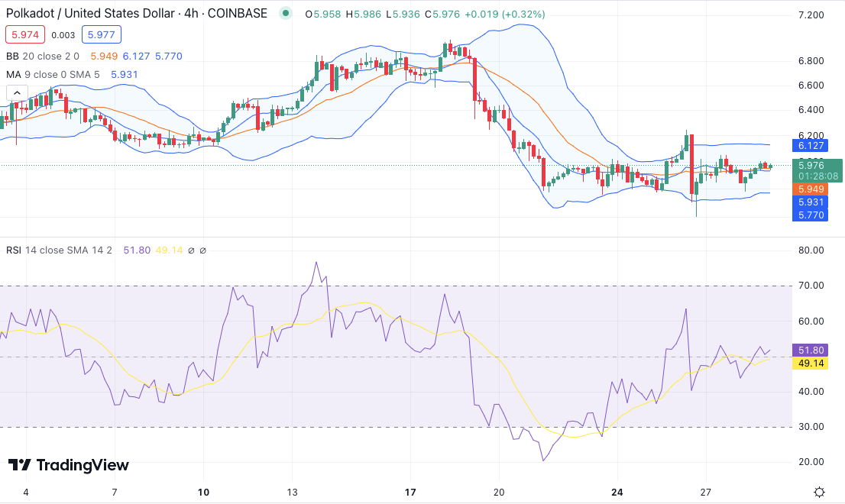Click the spread value 0.003
The width and height of the screenshot is (845, 504).
point(63,35)
